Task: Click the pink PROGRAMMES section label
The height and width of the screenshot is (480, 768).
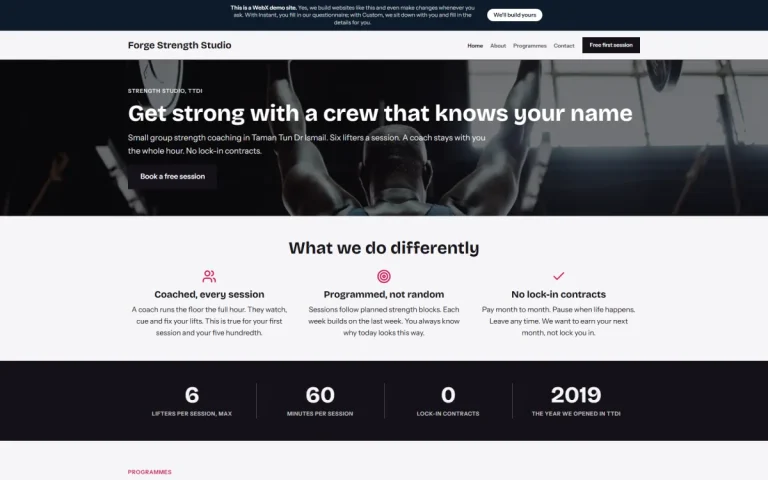Action: [149, 472]
